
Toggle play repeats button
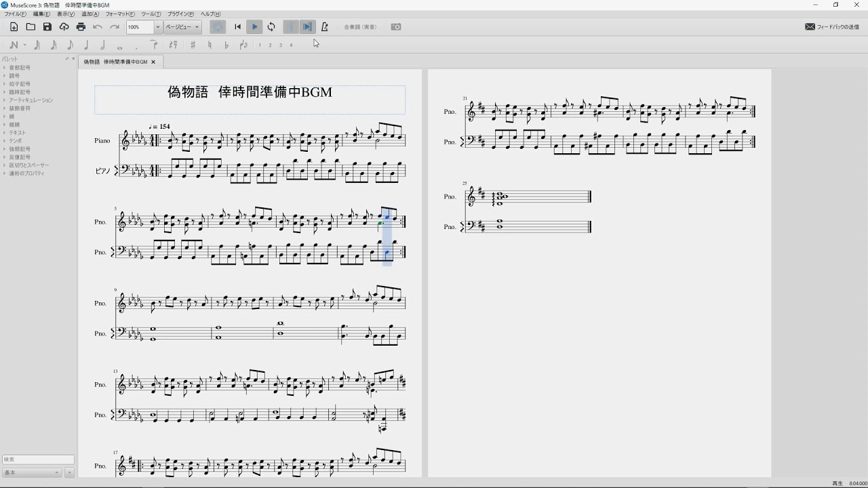click(x=290, y=27)
